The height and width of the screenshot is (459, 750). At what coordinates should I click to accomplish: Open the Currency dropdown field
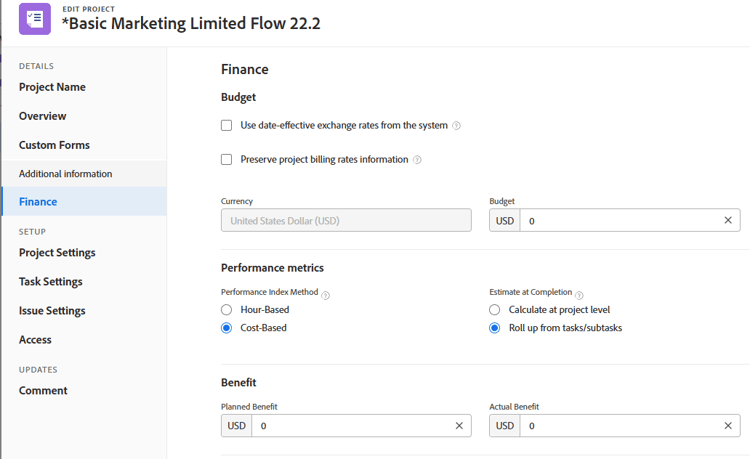346,220
